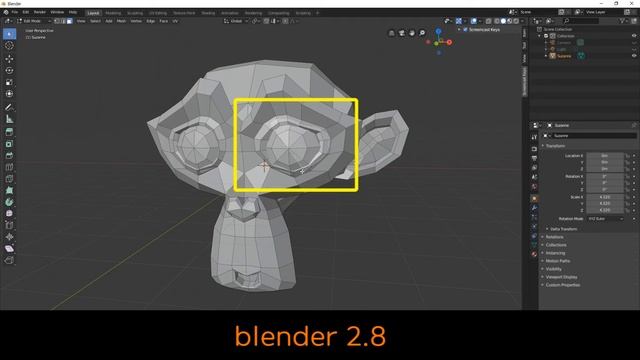Open the File menu
This screenshot has height=360, width=640.
[x=15, y=12]
